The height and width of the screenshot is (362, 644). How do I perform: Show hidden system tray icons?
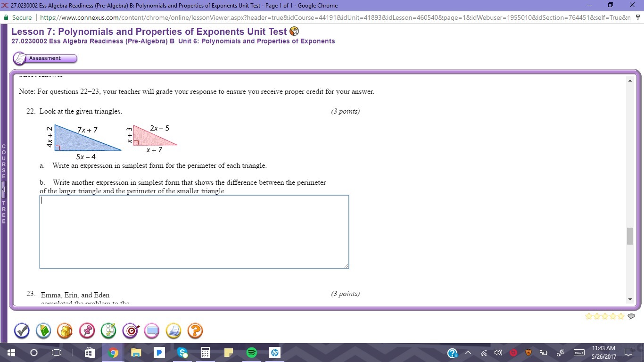[468, 353]
